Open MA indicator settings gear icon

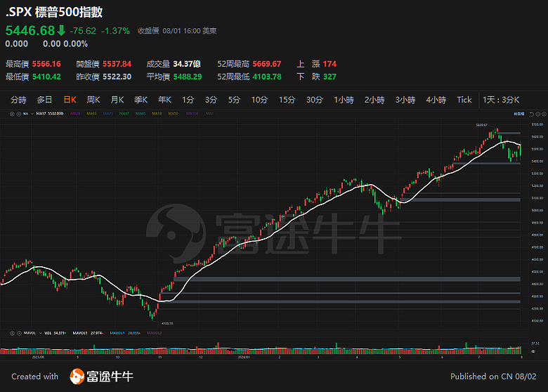click(12, 114)
